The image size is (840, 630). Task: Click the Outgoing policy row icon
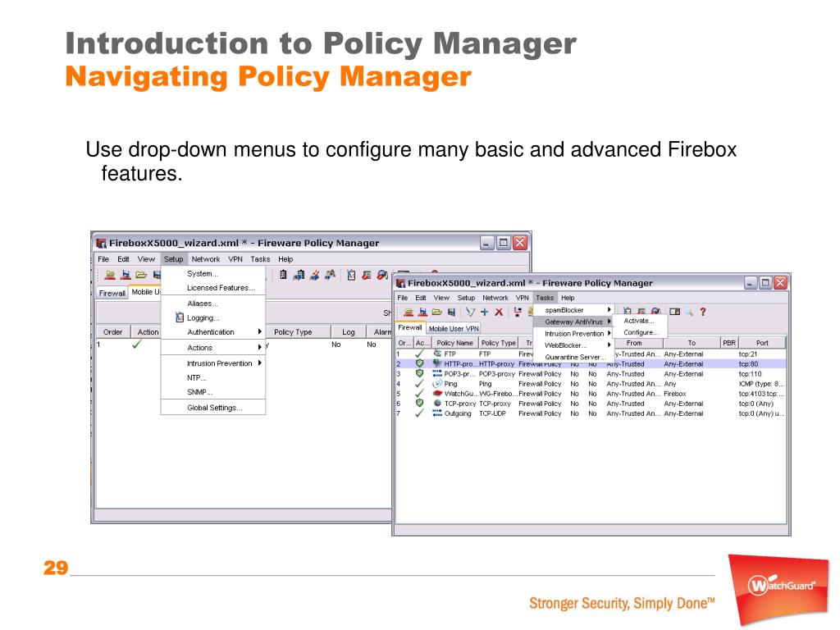[437, 413]
